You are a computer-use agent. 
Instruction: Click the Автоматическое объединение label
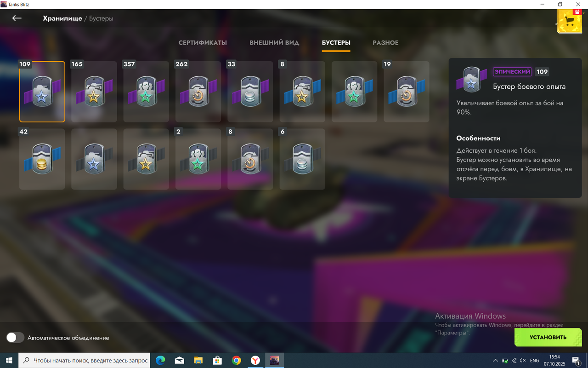(68, 338)
